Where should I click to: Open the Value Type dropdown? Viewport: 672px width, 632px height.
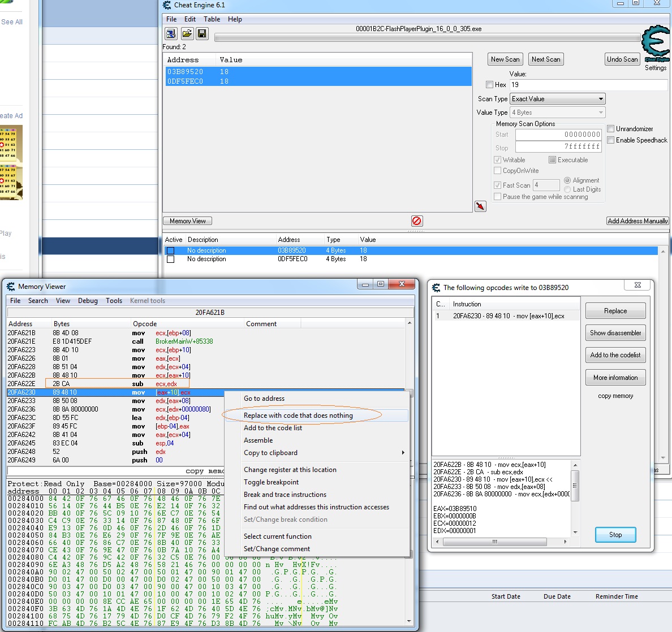pos(557,112)
